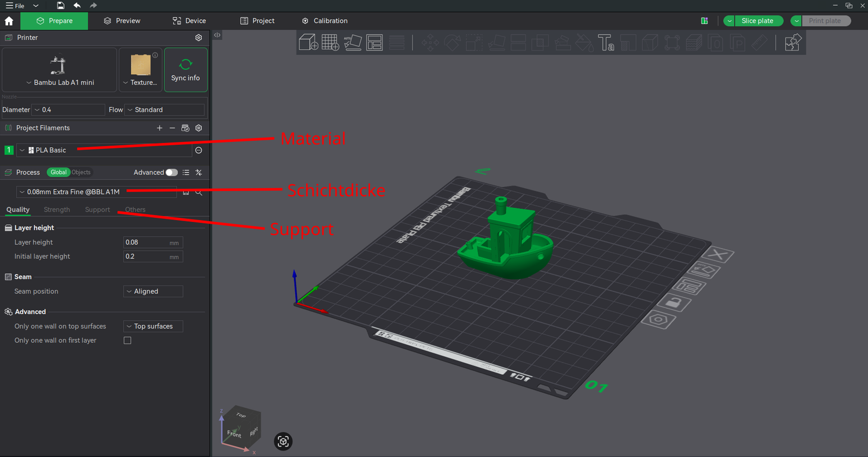Switch process scope to Objects
The height and width of the screenshot is (457, 868).
pos(81,173)
